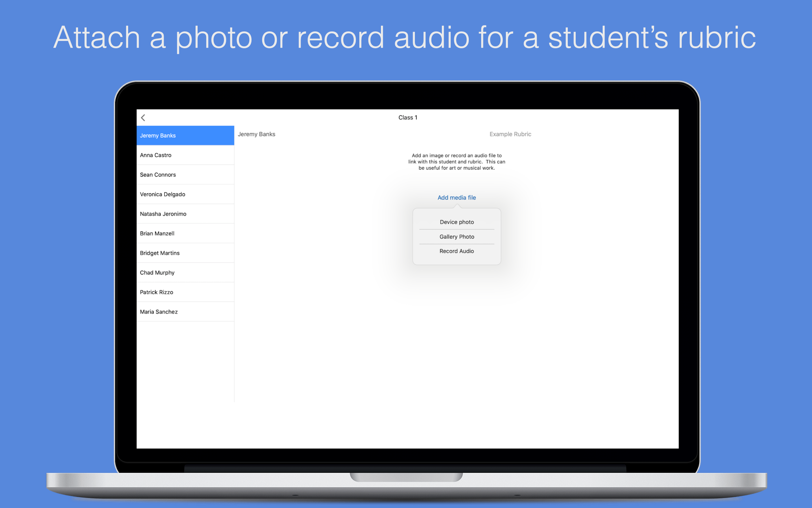Select student Jeremy Banks in list
Viewport: 812px width, 508px height.
click(185, 135)
